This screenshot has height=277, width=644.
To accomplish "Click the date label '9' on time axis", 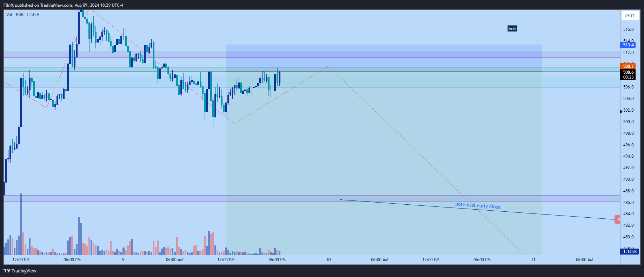I will 123,260.
